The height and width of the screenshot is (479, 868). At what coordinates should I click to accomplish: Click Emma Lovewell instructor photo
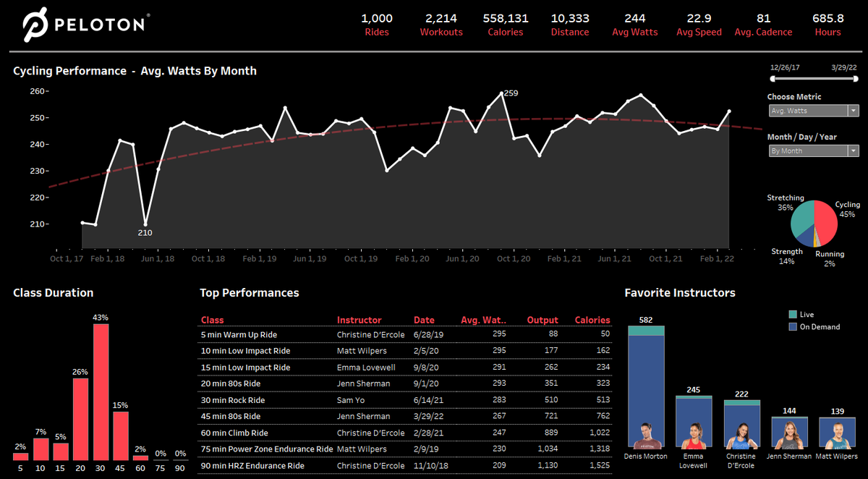click(694, 436)
